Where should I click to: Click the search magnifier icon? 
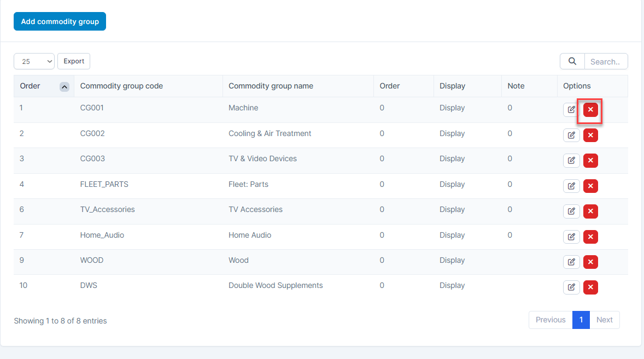572,61
